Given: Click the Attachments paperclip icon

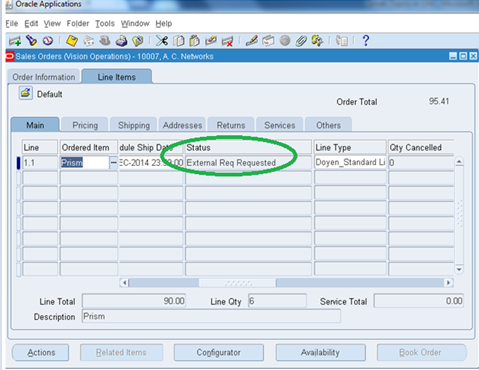Looking at the screenshot, I should [301, 41].
